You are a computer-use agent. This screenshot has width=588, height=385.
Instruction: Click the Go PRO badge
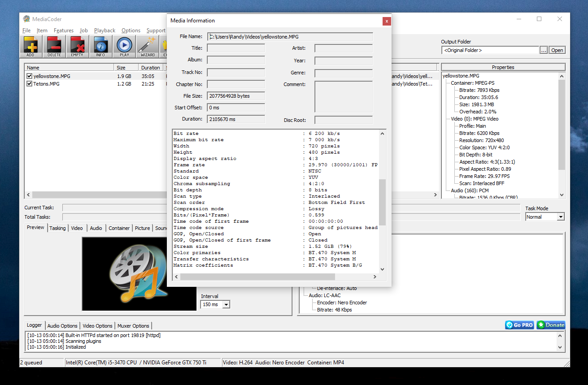pos(519,325)
